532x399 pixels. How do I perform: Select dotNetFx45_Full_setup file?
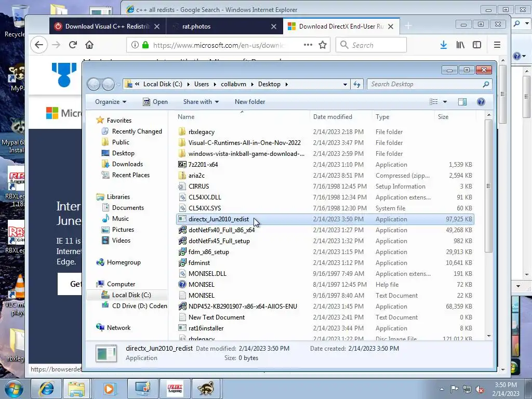pyautogui.click(x=325, y=241)
